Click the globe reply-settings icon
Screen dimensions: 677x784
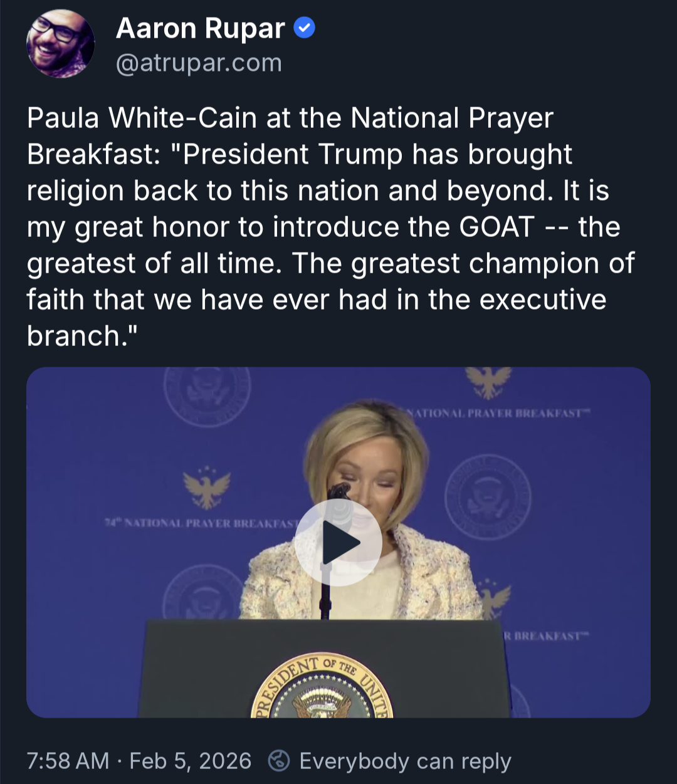tap(279, 761)
